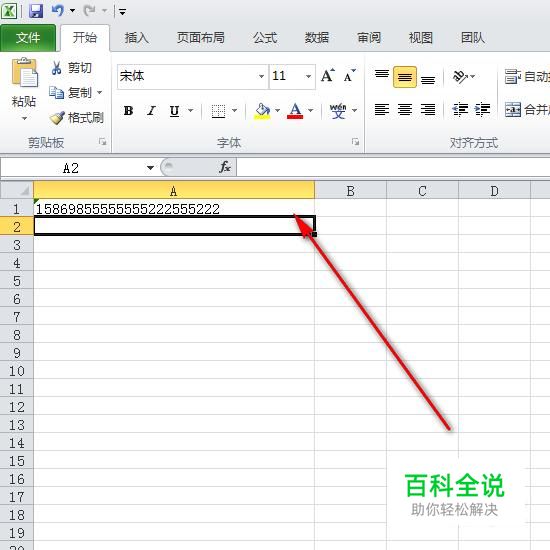Toggle auto wrap text button
The width and height of the screenshot is (550, 550).
[527, 76]
